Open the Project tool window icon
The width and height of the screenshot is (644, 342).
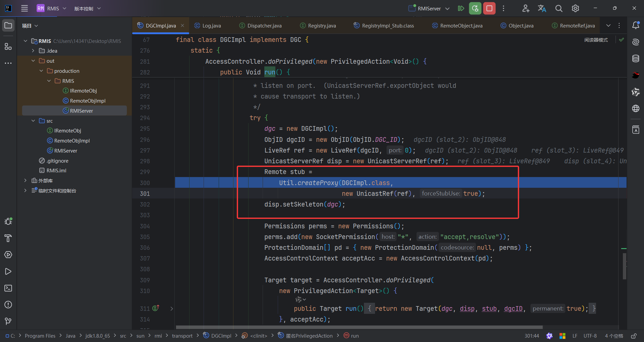[8, 25]
